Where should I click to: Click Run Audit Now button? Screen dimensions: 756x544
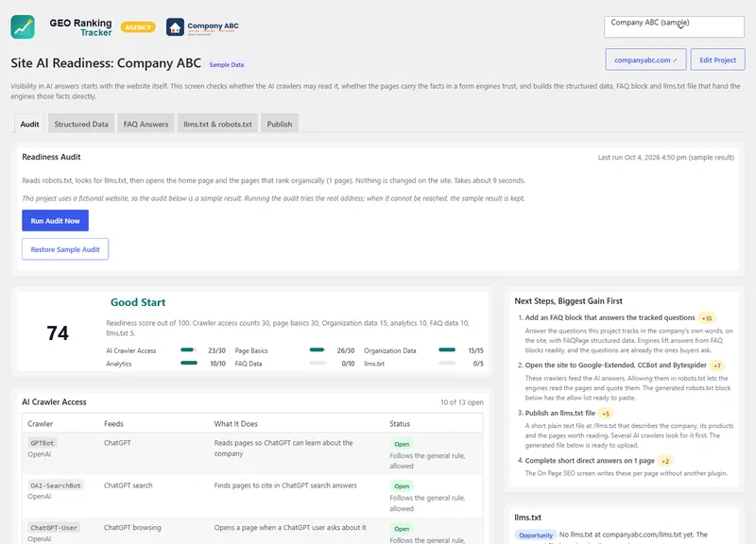55,221
